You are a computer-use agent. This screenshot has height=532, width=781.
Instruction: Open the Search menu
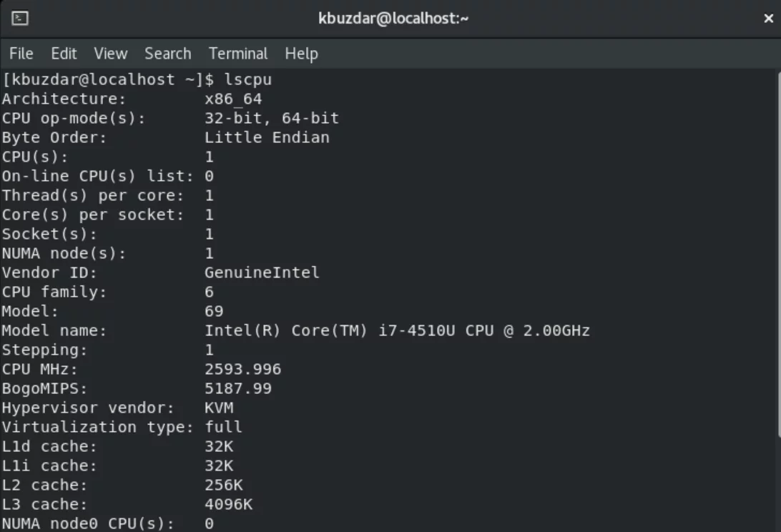click(168, 54)
